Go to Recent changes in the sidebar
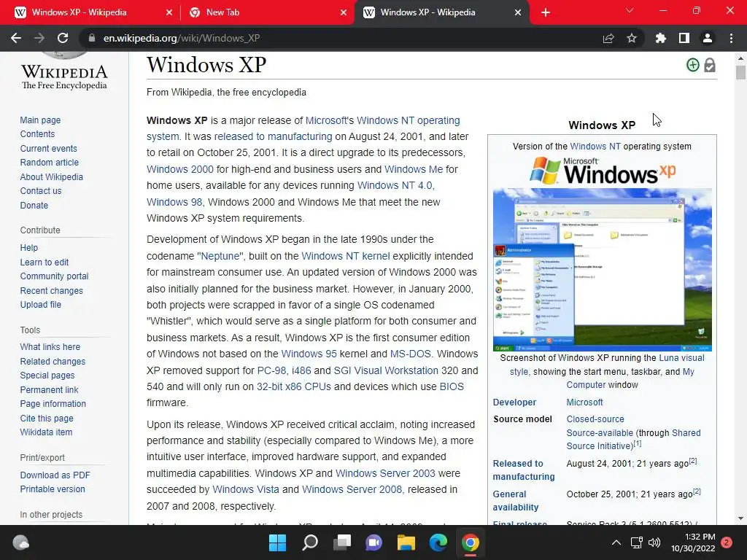This screenshot has height=560, width=747. [x=52, y=290]
